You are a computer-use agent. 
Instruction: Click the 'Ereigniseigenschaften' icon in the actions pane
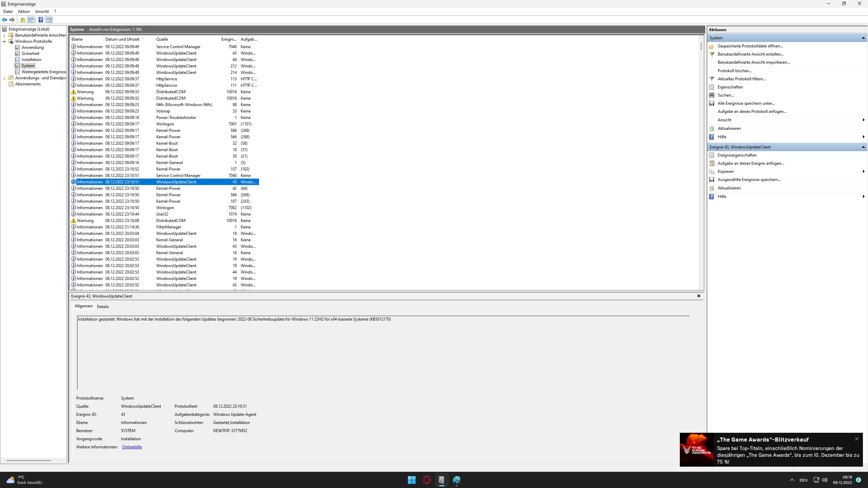click(712, 155)
